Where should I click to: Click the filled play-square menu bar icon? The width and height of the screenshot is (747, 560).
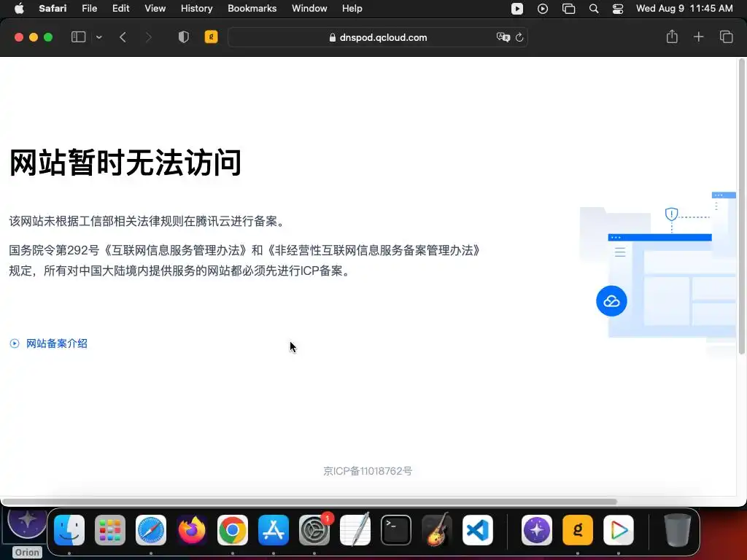point(517,9)
